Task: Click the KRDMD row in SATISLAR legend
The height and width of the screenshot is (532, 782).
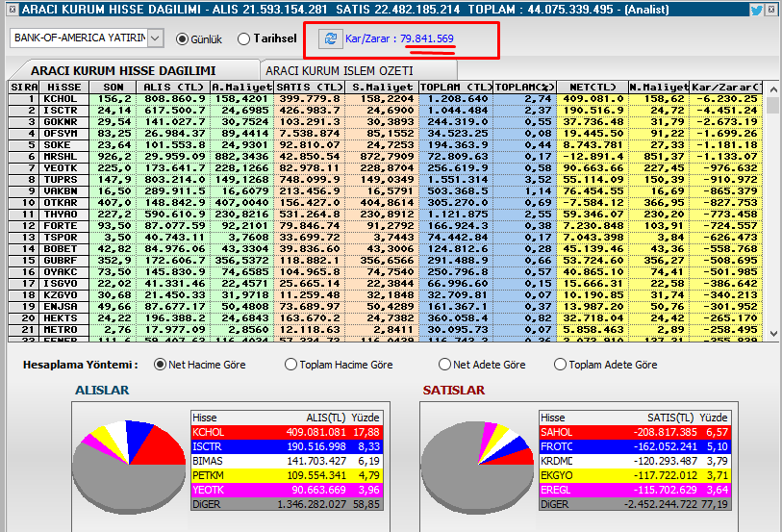Action: [x=635, y=461]
